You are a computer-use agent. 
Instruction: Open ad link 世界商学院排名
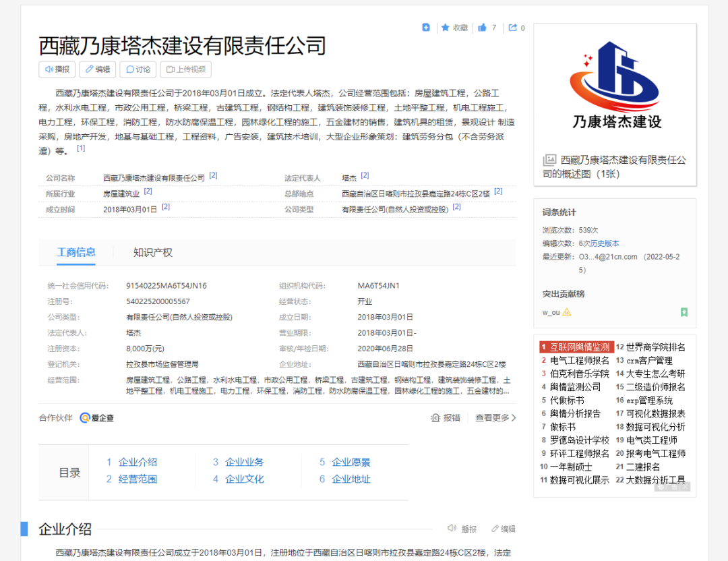656,347
